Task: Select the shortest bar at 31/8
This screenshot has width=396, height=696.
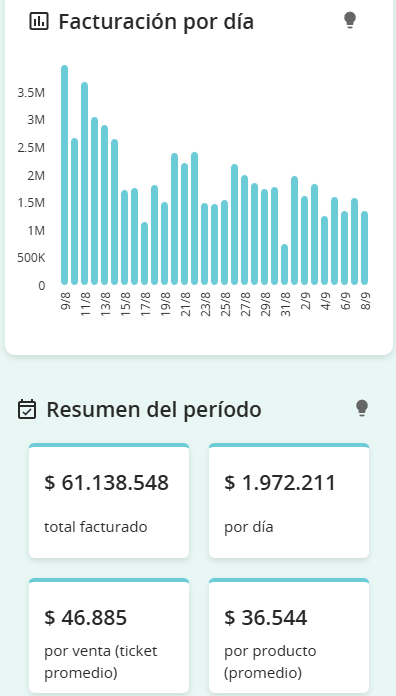Action: pyautogui.click(x=285, y=264)
